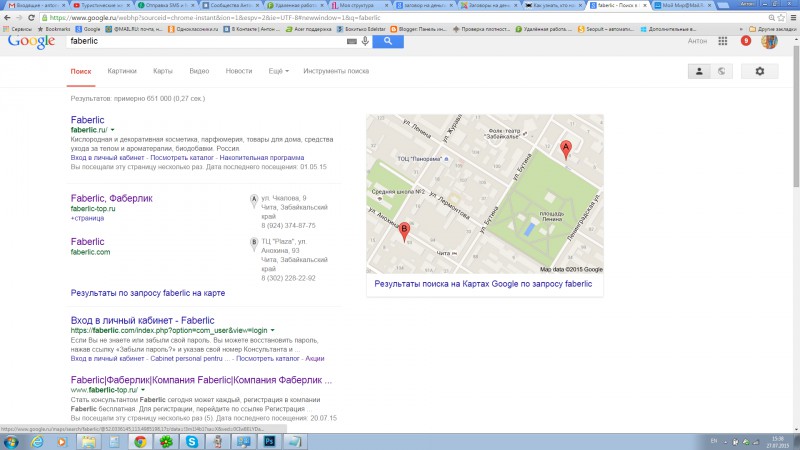Open Photoshop icon in taskbar
The height and width of the screenshot is (450, 800).
(x=269, y=441)
